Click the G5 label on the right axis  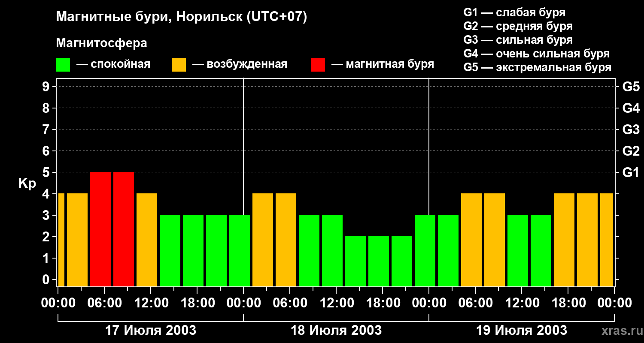click(x=631, y=87)
